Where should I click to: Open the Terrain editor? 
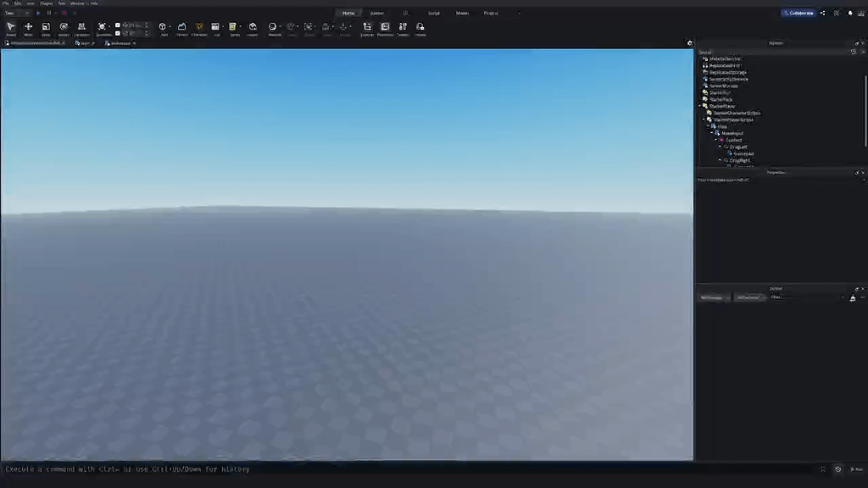point(181,26)
